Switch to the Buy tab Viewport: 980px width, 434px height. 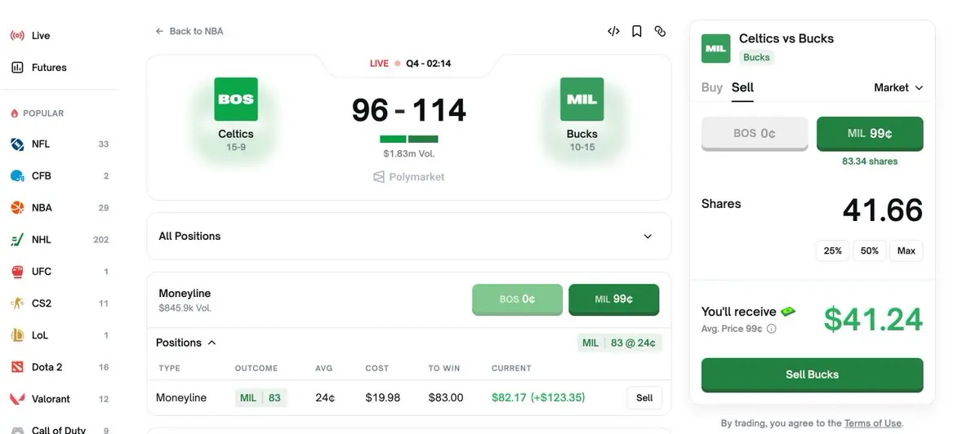[x=712, y=87]
